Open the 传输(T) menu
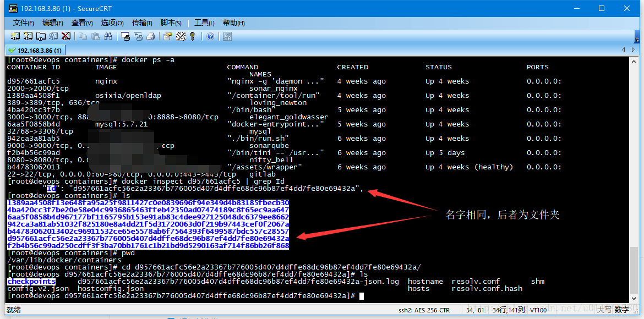Viewport: 644px width, 319px height. 142,23
